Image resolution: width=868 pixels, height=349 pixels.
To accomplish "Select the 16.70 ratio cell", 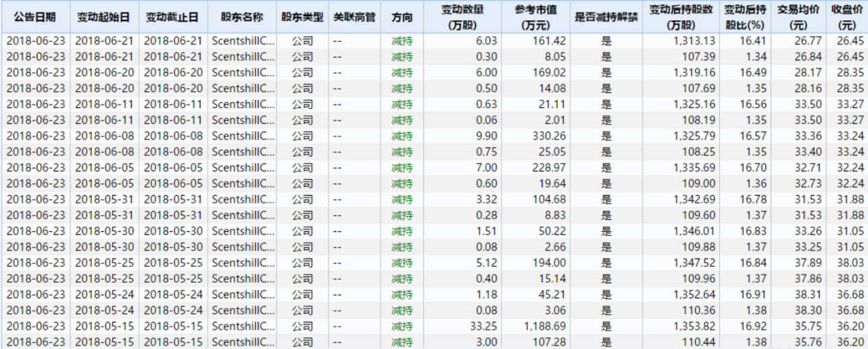I will [x=745, y=167].
